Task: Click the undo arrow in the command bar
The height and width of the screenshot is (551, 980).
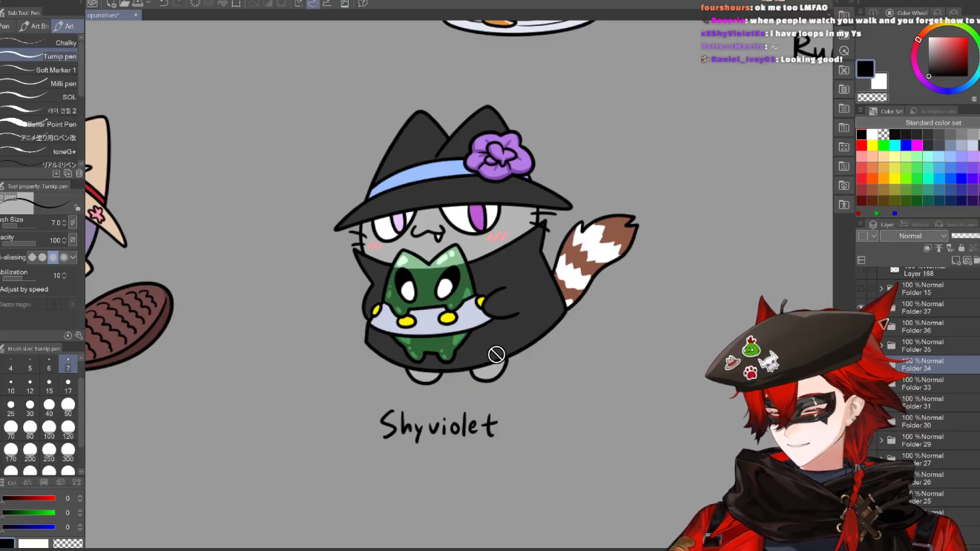Action: pos(163,4)
